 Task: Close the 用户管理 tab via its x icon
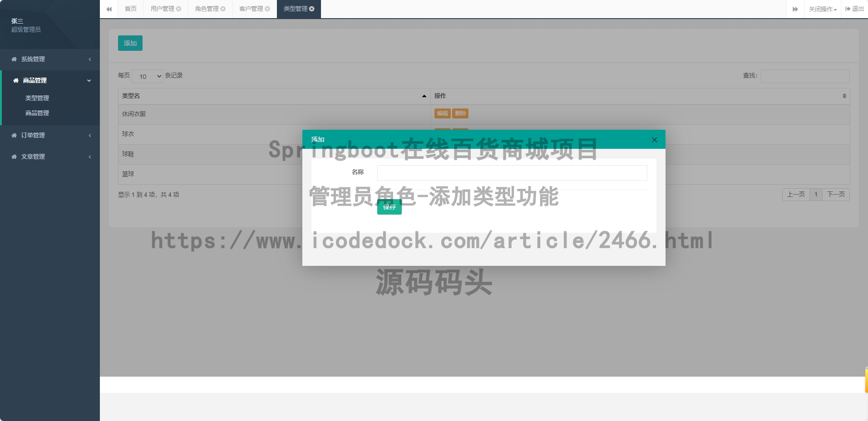[x=179, y=9]
